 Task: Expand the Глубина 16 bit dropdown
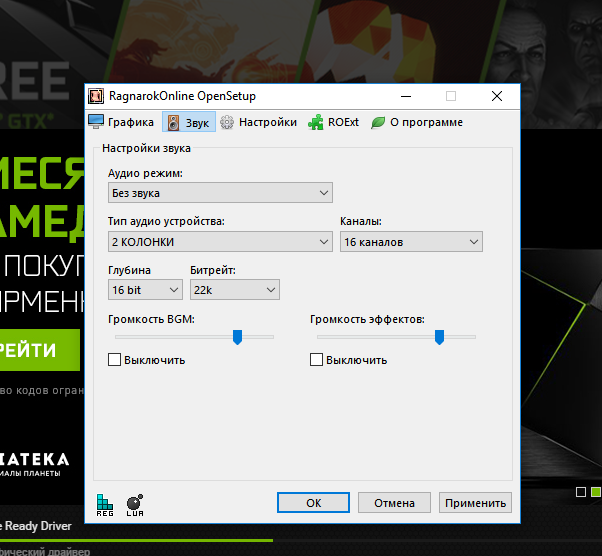[x=145, y=290]
